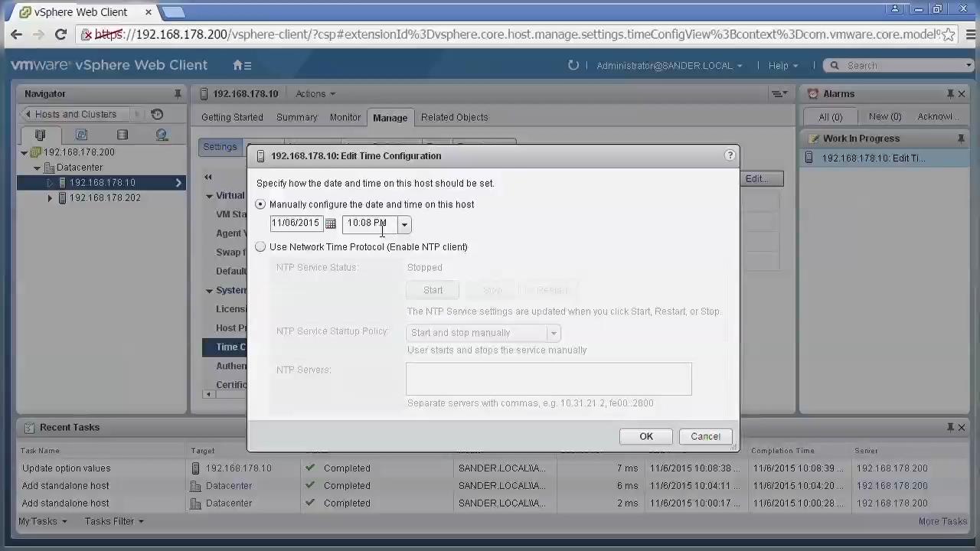Viewport: 980px width, 551px height.
Task: Open the time dropdown arrow
Action: [404, 224]
